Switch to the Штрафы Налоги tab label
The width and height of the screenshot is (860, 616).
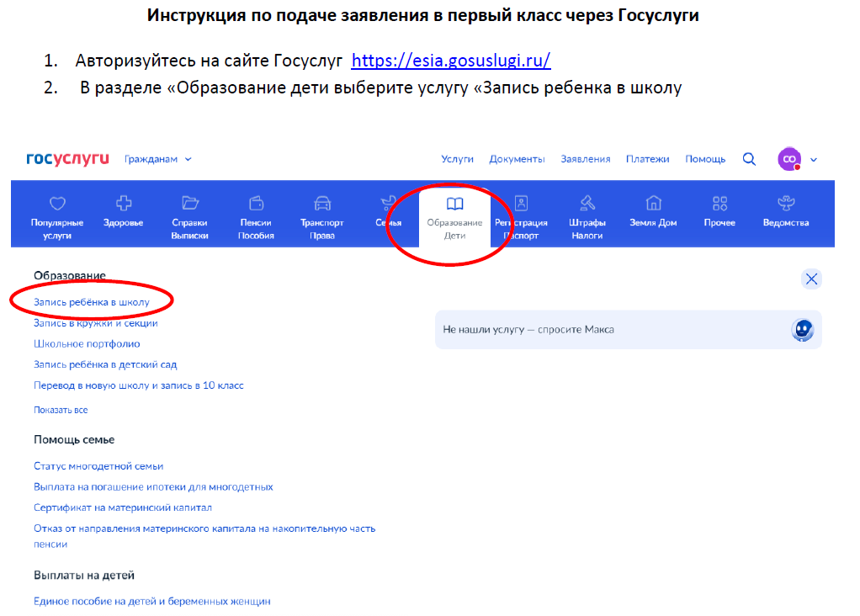587,229
